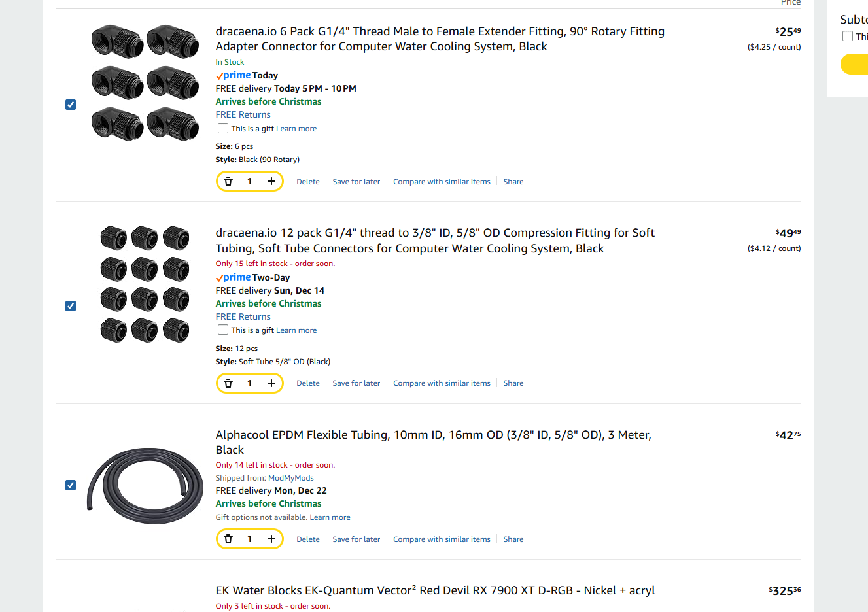The width and height of the screenshot is (868, 612).
Task: Click trash icon for Alphacool EPDM Tubing
Action: coord(228,539)
